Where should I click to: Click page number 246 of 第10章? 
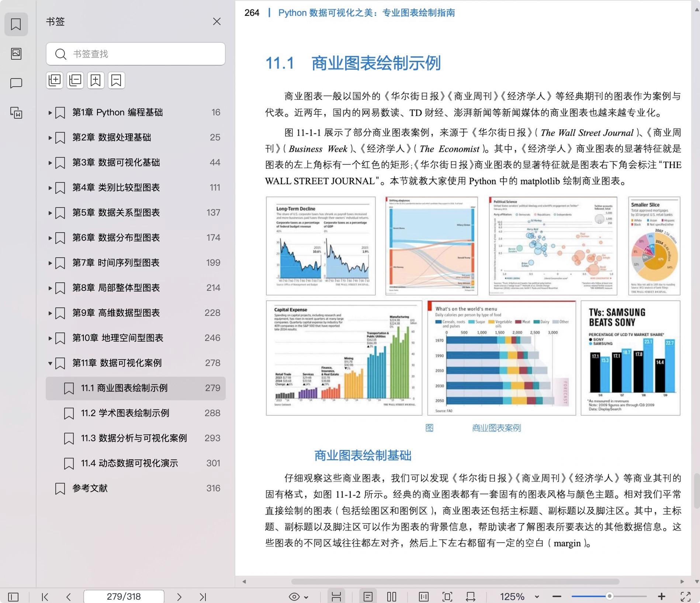coord(212,338)
